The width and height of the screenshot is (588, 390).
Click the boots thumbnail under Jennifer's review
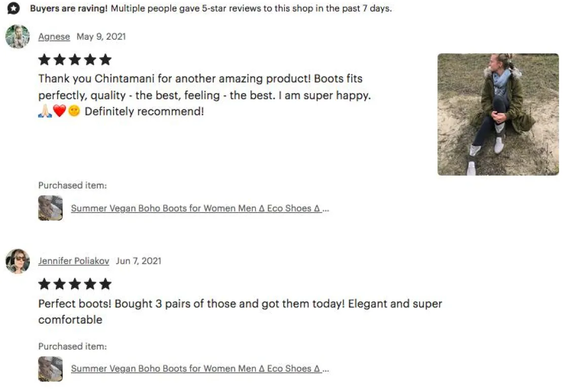coord(50,369)
